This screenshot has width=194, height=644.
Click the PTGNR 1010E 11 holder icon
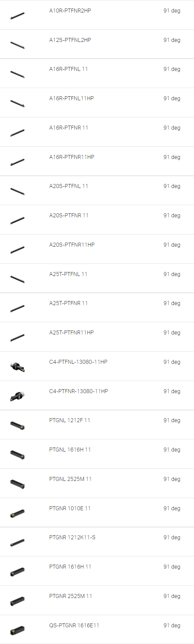click(18, 513)
